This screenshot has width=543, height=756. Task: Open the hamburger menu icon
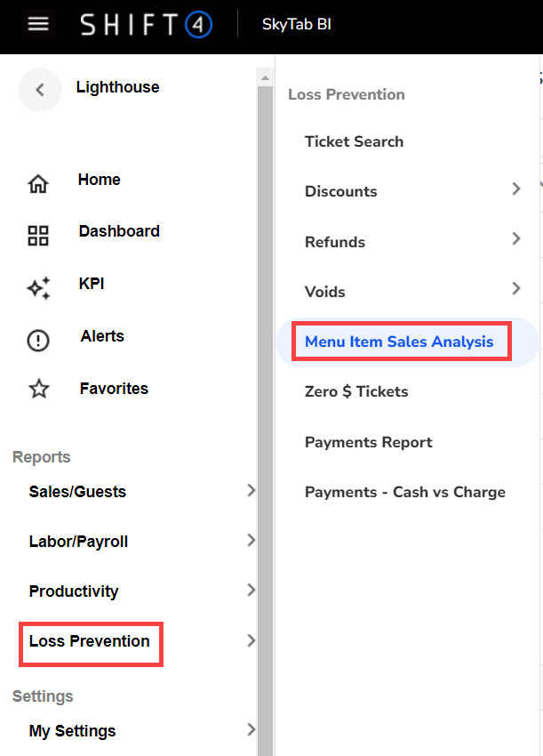[x=38, y=24]
